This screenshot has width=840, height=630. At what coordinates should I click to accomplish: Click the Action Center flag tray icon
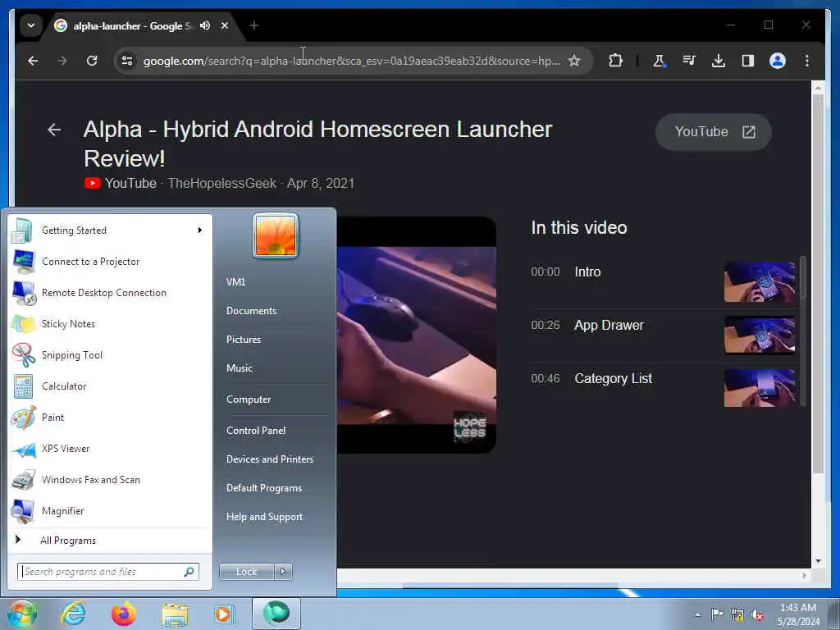[717, 614]
